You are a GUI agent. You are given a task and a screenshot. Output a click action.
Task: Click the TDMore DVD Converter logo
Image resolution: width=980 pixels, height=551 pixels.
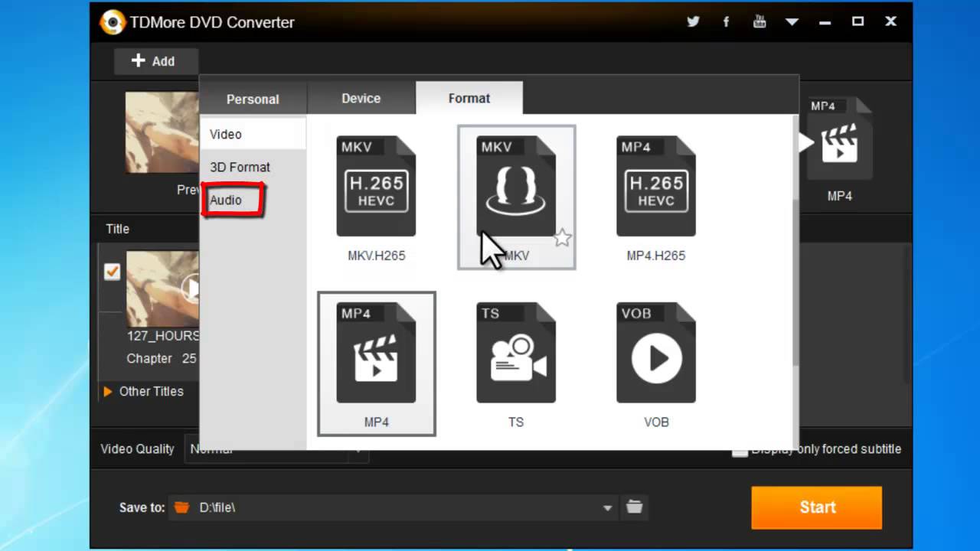point(113,22)
